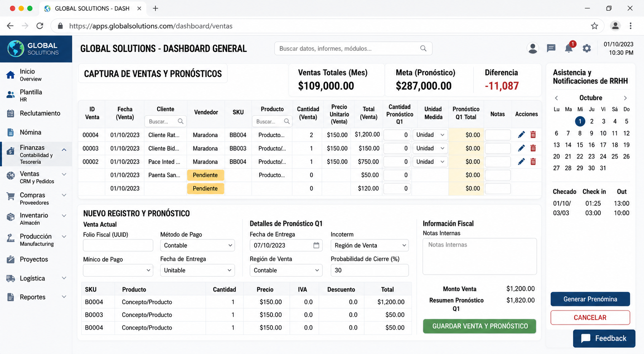Open Unidad dropdown in row 00002
The width and height of the screenshot is (644, 354).
coord(430,162)
